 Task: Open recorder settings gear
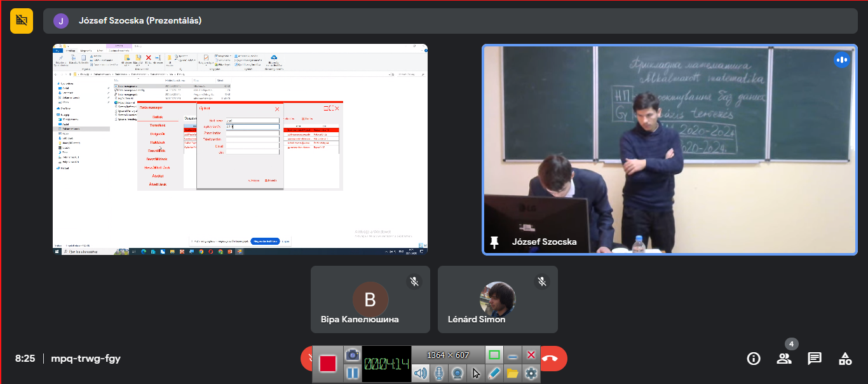(531, 373)
